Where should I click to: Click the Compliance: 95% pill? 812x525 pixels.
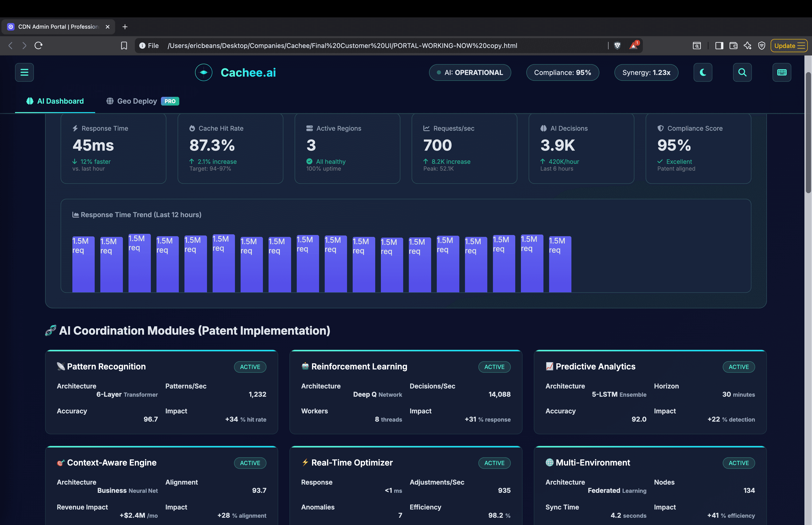[562, 72]
